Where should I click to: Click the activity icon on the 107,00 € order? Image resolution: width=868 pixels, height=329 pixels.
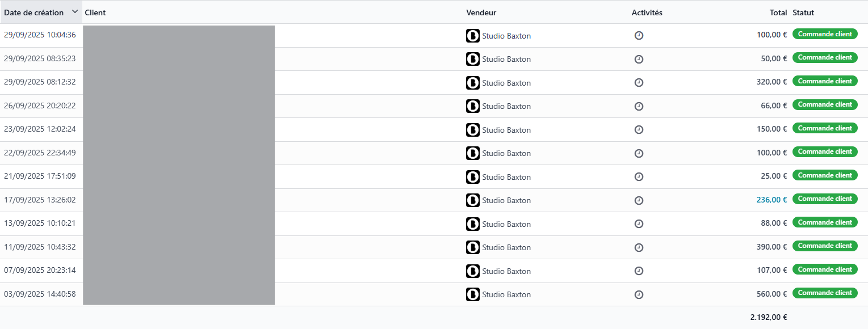pyautogui.click(x=639, y=271)
